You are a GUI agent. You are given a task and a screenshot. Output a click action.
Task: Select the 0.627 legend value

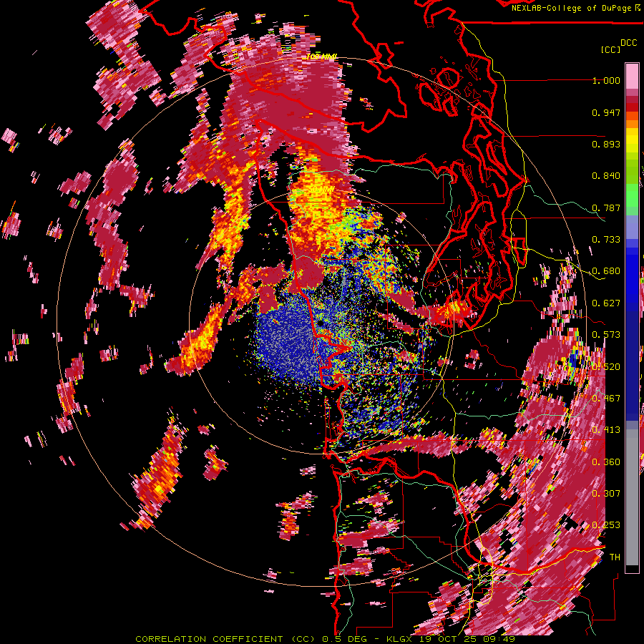pyautogui.click(x=606, y=303)
